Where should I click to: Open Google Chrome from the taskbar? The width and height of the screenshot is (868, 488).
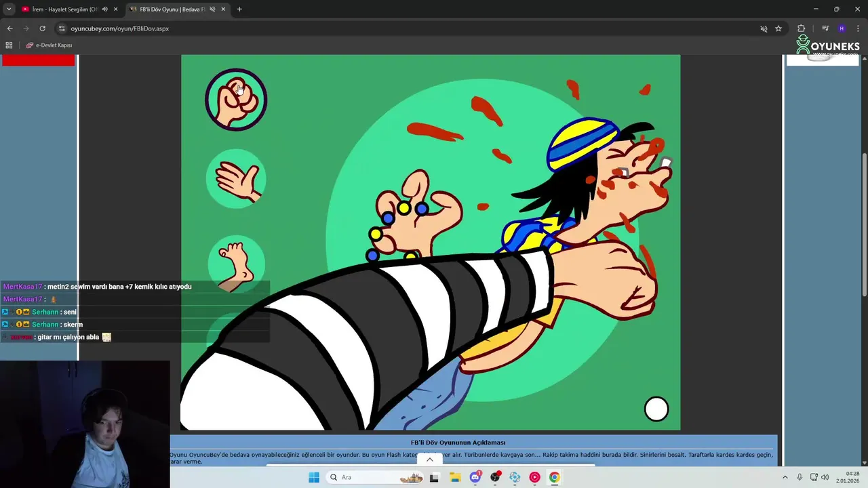point(555,477)
